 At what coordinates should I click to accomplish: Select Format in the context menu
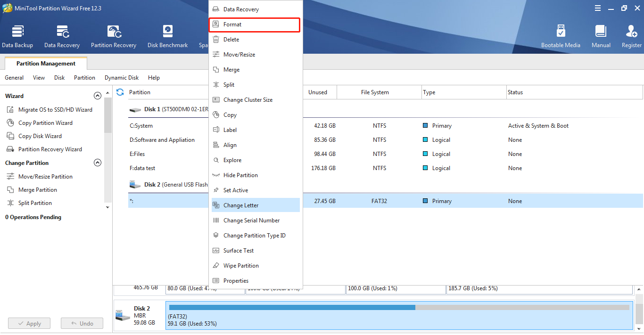(254, 25)
